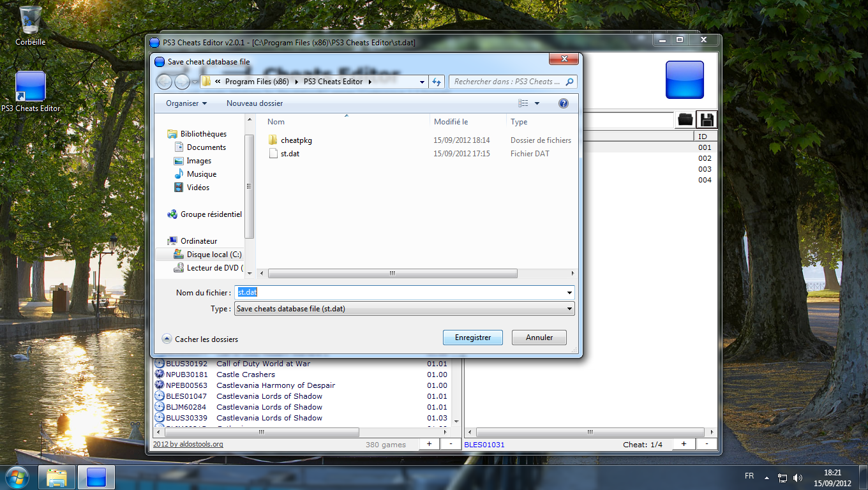The image size is (868, 490).
Task: Open Images library
Action: coord(193,161)
